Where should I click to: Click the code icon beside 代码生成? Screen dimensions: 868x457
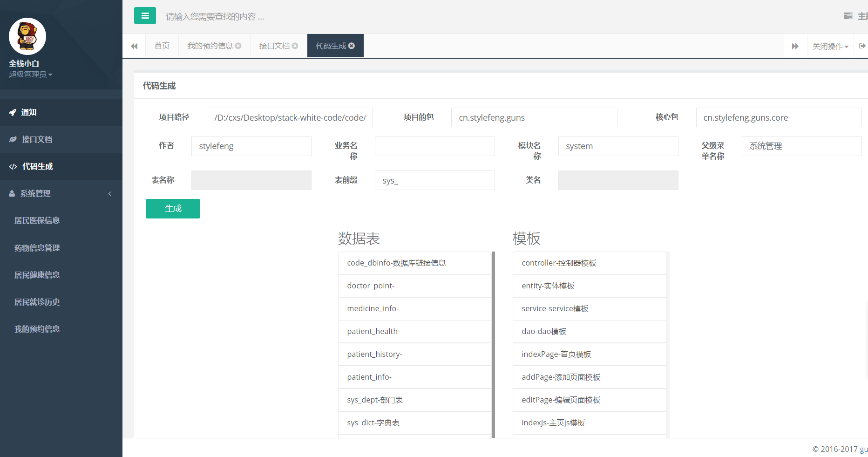point(13,166)
